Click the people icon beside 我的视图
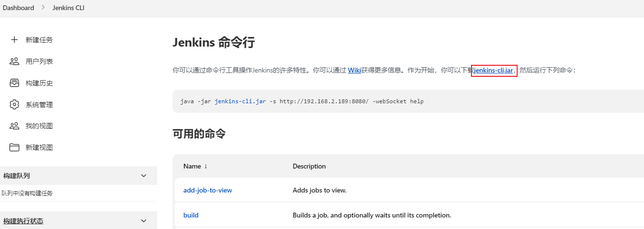The height and width of the screenshot is (229, 644). [x=14, y=126]
